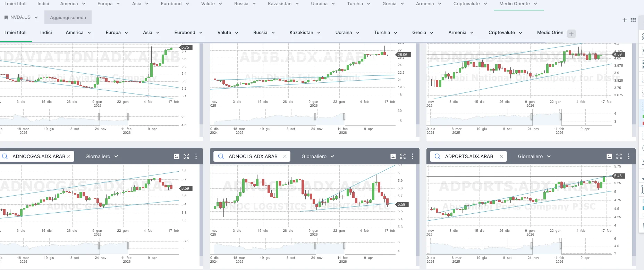Screen dimensions: 644x270
Task: Save ADPORTS chart as image
Action: pyautogui.click(x=609, y=156)
